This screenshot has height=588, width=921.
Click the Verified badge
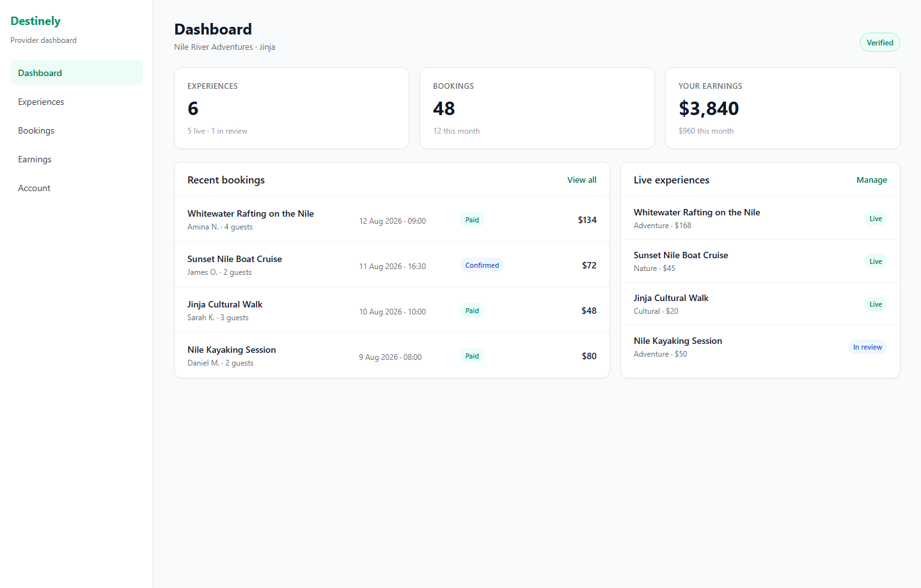click(879, 43)
